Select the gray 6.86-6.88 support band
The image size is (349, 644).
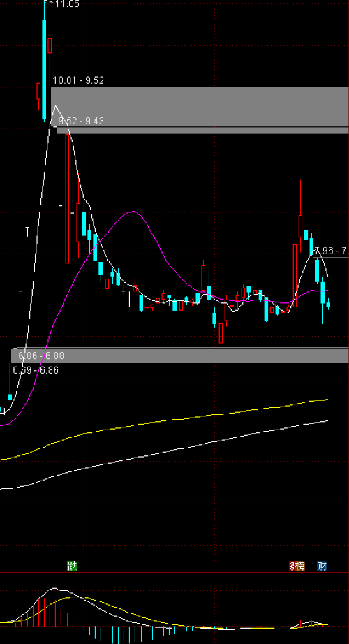point(180,356)
